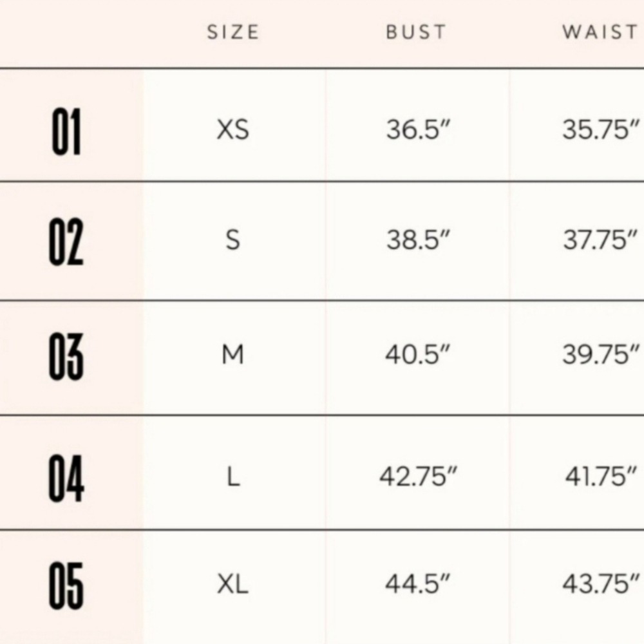Select the 40.5" bust measurement
Viewport: 644px width, 644px height.
click(x=418, y=354)
